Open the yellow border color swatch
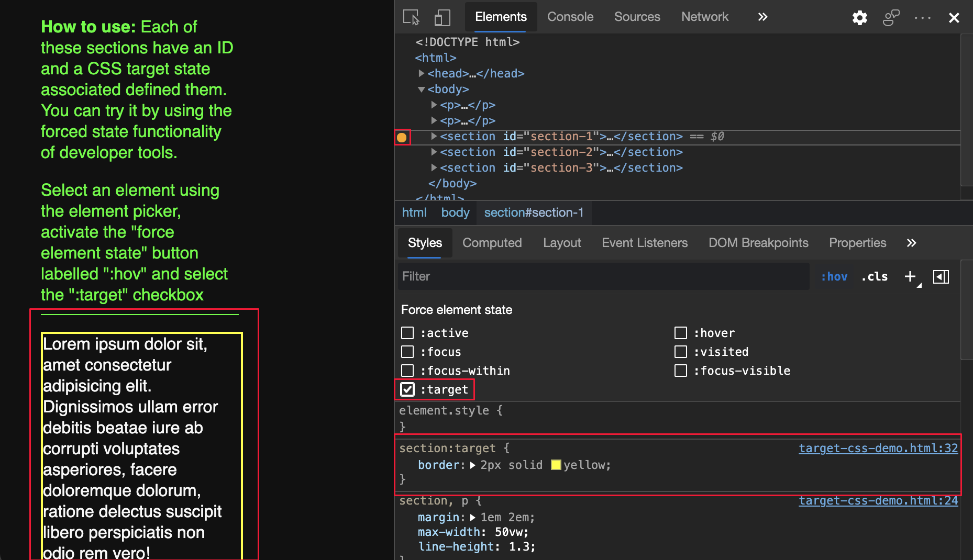Viewport: 973px width, 560px height. (x=556, y=465)
